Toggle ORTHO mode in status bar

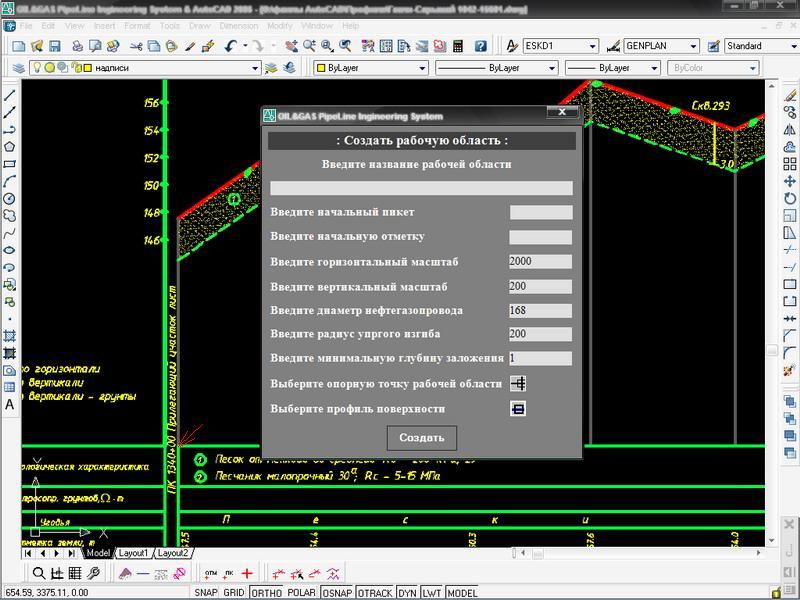(266, 593)
